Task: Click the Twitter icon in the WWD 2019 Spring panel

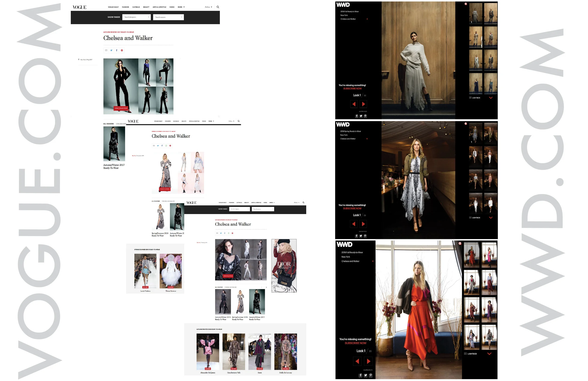Action: coord(361,236)
